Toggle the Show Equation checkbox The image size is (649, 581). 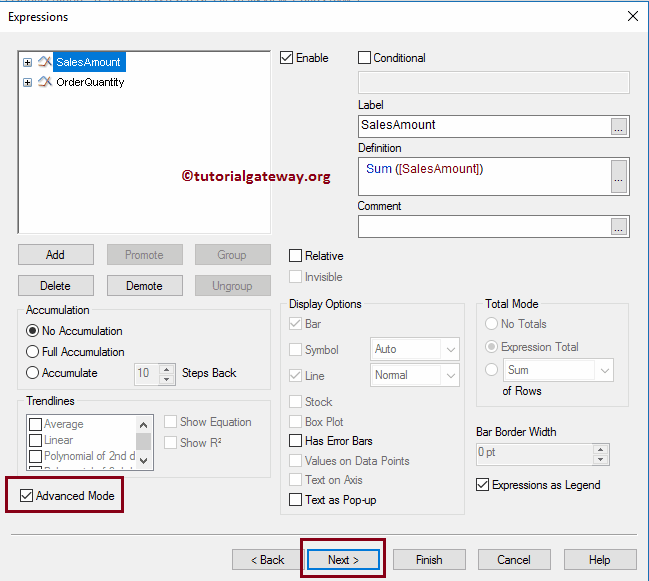[171, 422]
